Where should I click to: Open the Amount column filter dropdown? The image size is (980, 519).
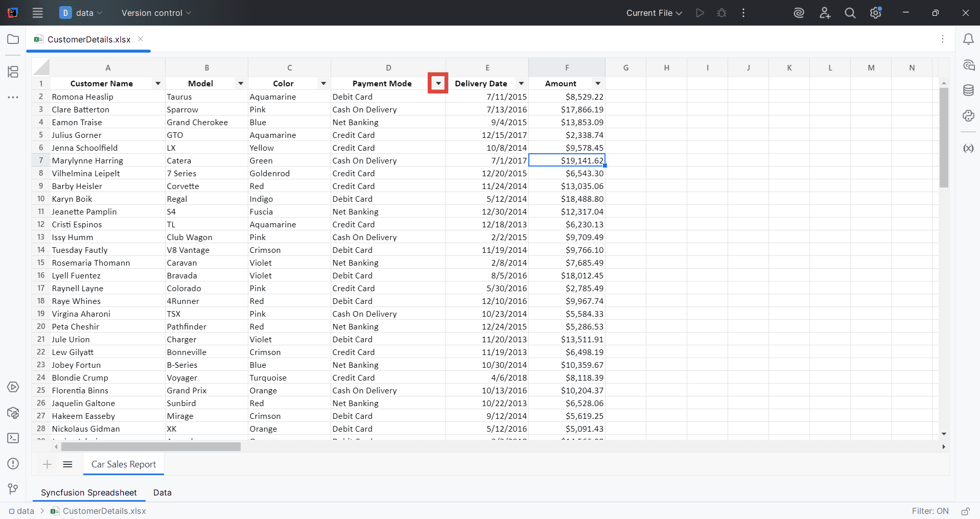[598, 83]
